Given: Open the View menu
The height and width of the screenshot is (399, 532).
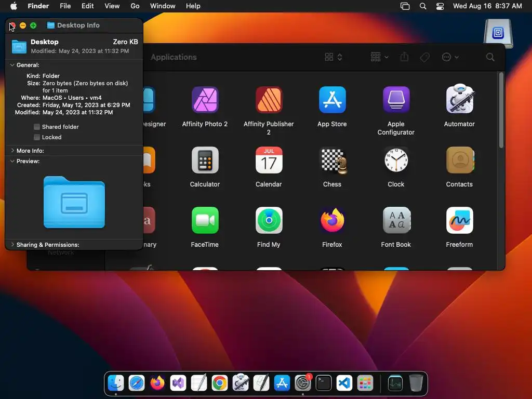Looking at the screenshot, I should (112, 6).
